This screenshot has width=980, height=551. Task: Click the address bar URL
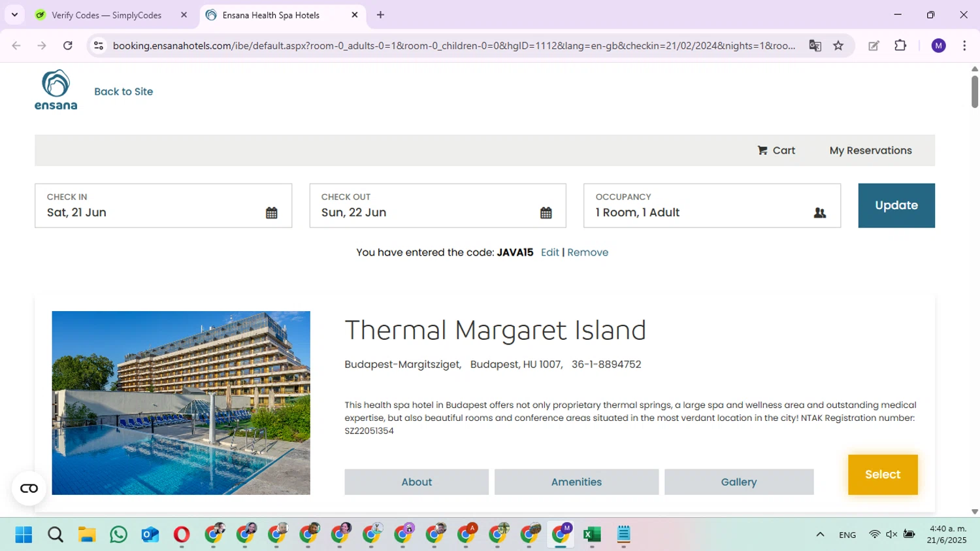[x=453, y=46]
